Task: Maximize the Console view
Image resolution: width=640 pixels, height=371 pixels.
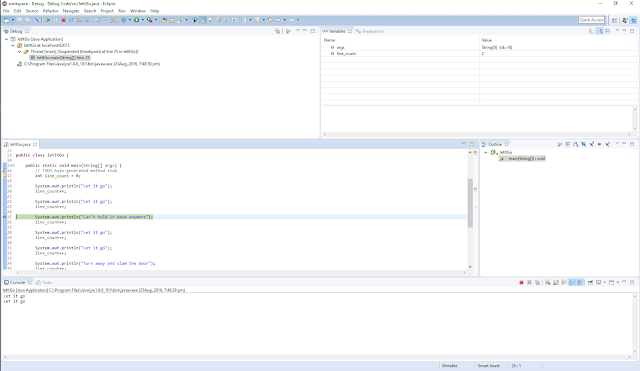Action: [x=632, y=282]
